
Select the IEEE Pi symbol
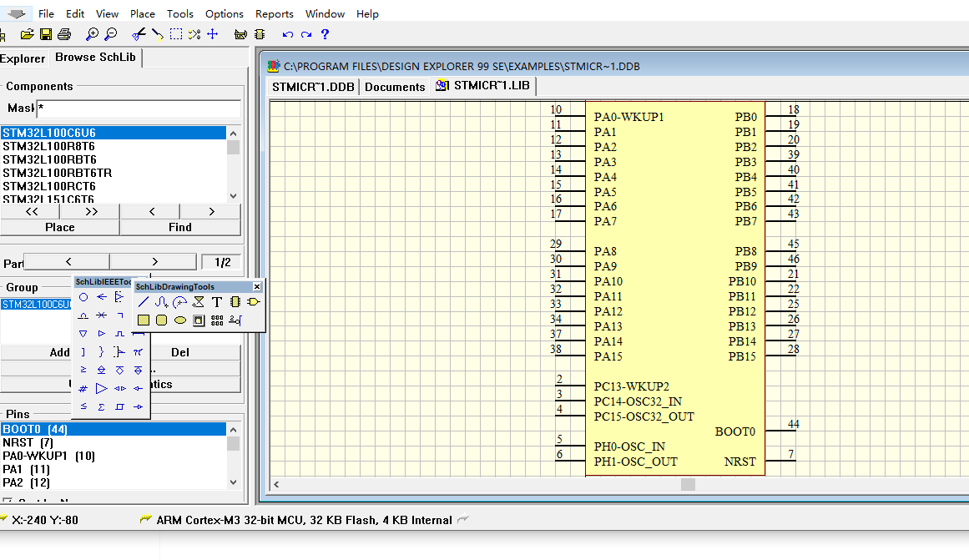(138, 352)
